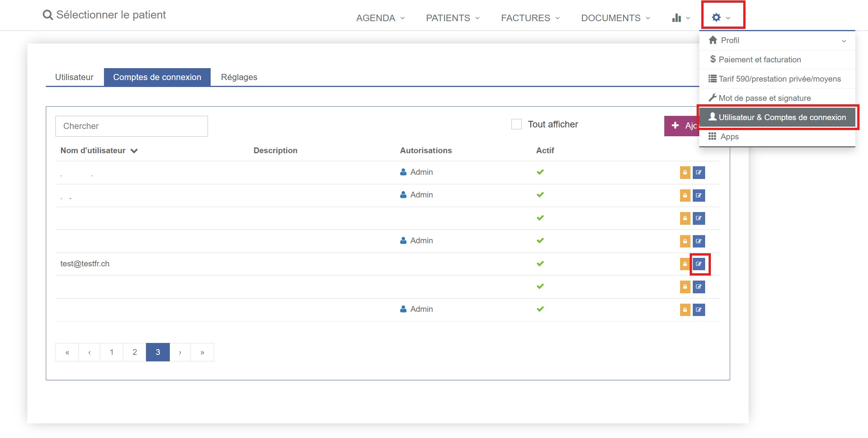Screen dimensions: 868x438
Task: Click the active checkmark for test@testfr.ch
Action: pos(540,264)
